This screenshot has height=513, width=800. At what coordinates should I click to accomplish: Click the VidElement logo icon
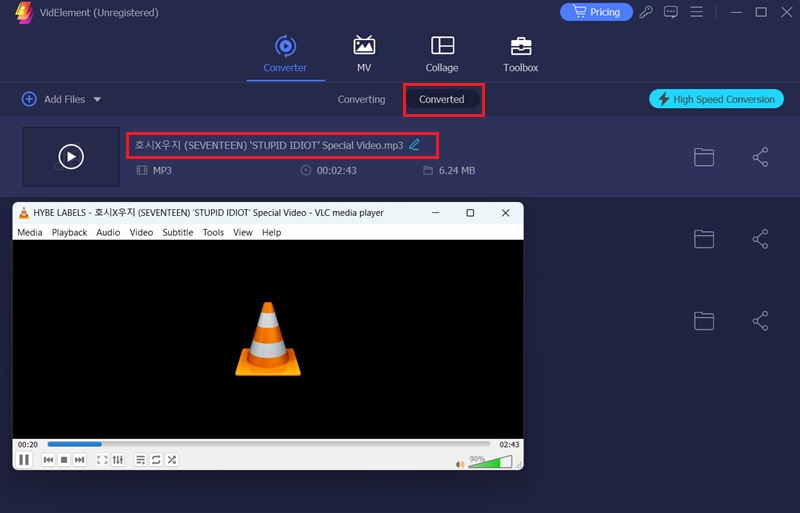pyautogui.click(x=24, y=13)
